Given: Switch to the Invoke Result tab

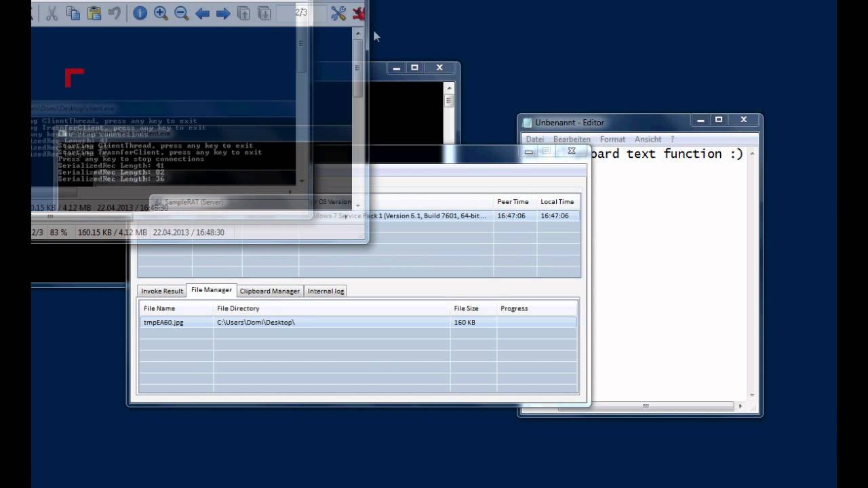Looking at the screenshot, I should (162, 291).
